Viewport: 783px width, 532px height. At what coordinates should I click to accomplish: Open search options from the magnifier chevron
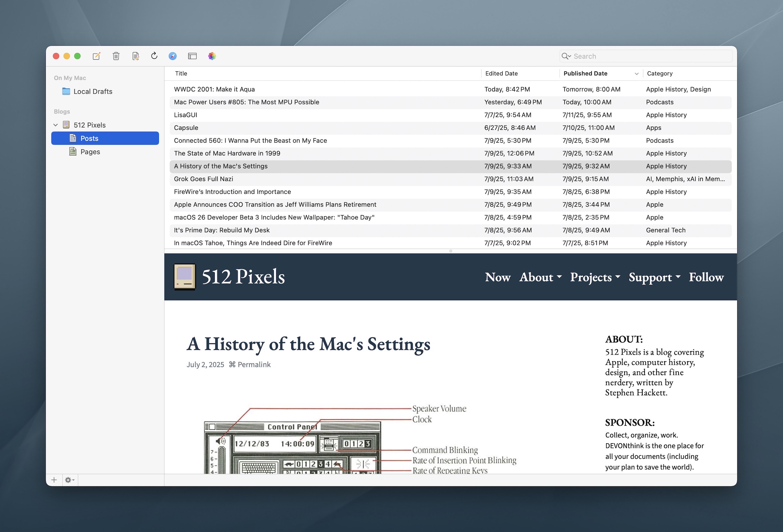click(566, 56)
